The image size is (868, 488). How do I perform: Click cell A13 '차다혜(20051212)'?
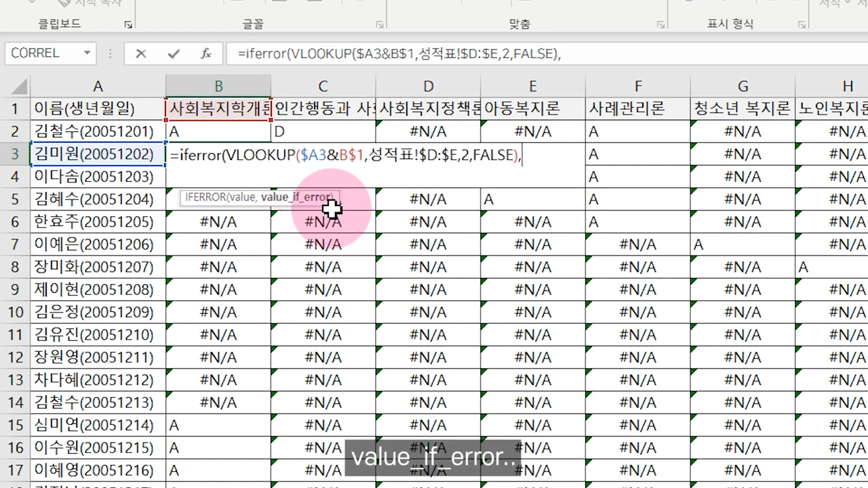click(98, 380)
